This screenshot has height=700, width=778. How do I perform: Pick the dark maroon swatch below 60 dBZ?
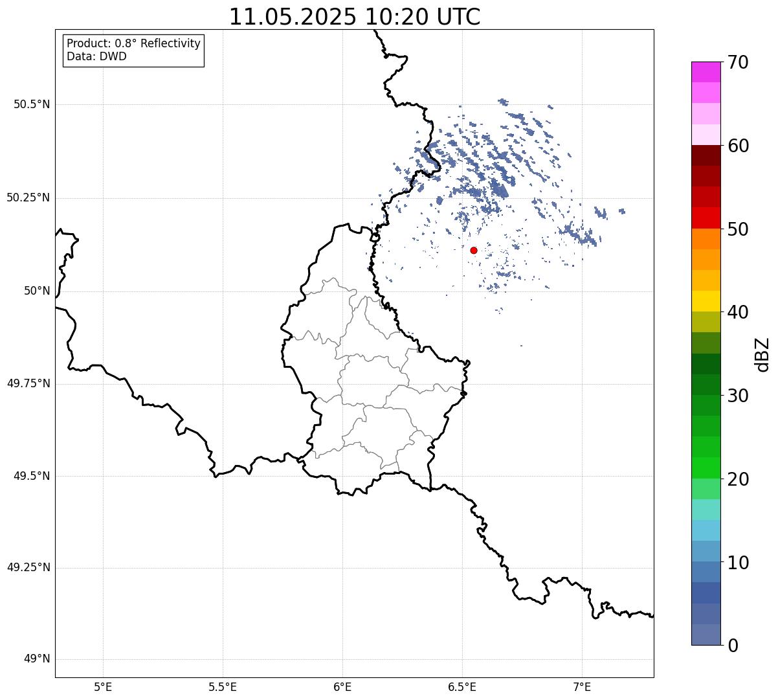click(706, 155)
